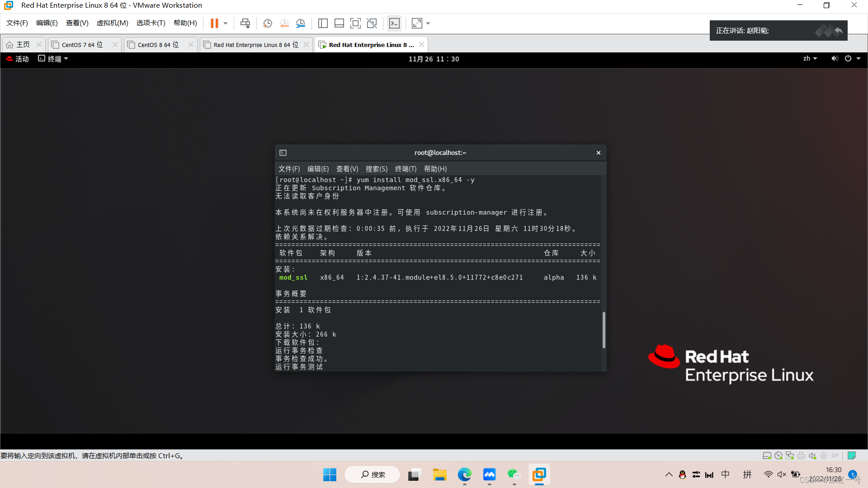Click the terminal window scrollbar

click(604, 331)
